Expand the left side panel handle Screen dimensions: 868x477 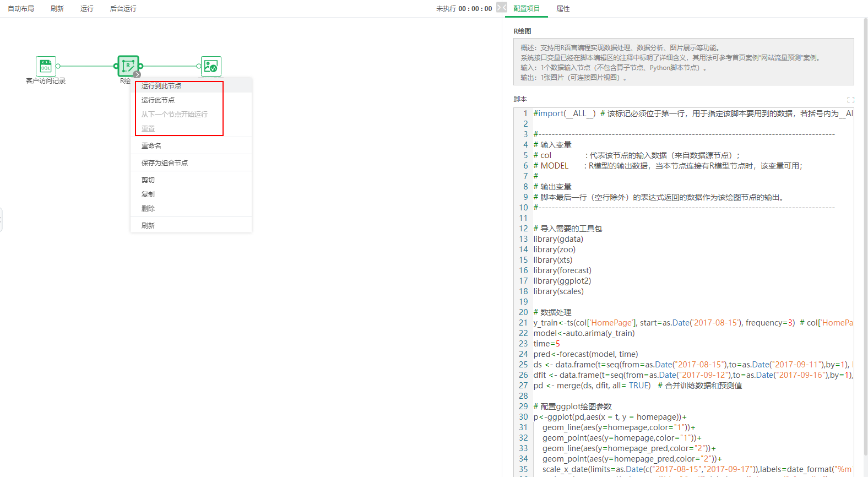[x=1, y=220]
